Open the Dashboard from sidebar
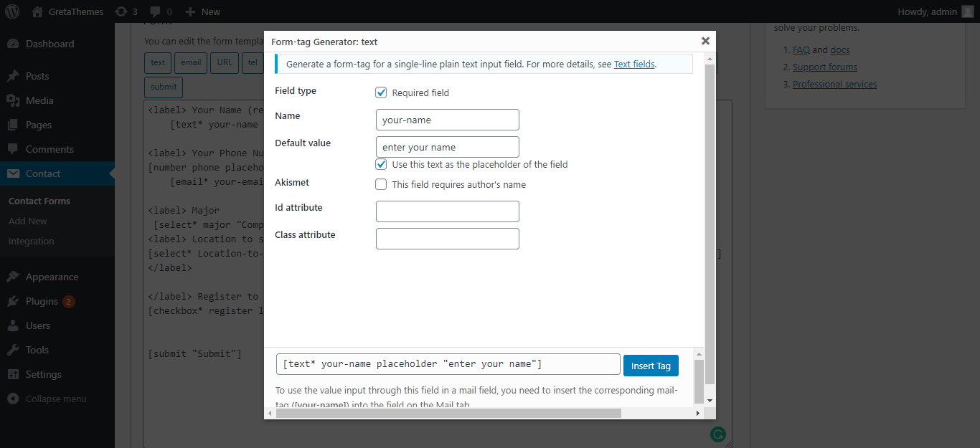The height and width of the screenshot is (448, 980). tap(50, 44)
